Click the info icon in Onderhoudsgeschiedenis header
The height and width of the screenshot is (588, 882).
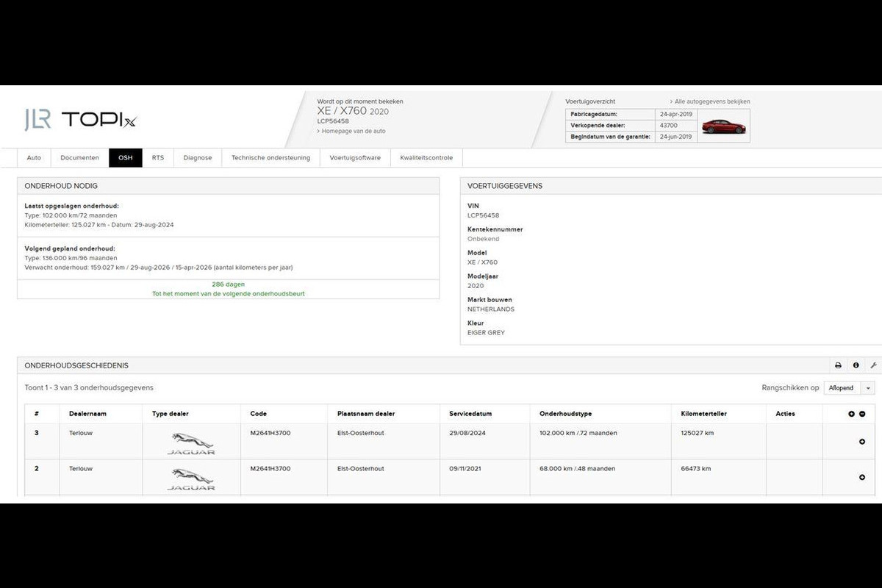pos(856,365)
